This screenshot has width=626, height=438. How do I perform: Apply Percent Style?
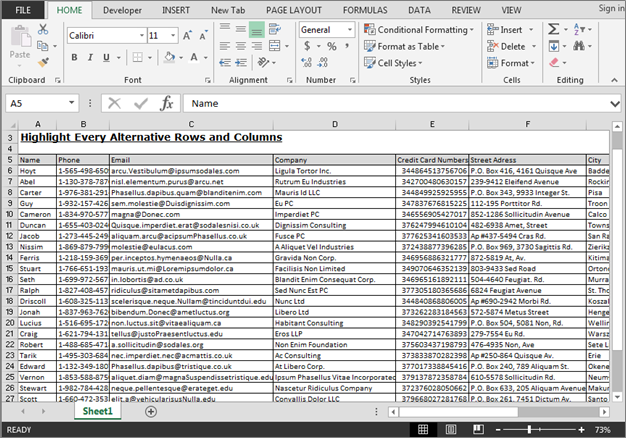click(x=332, y=46)
